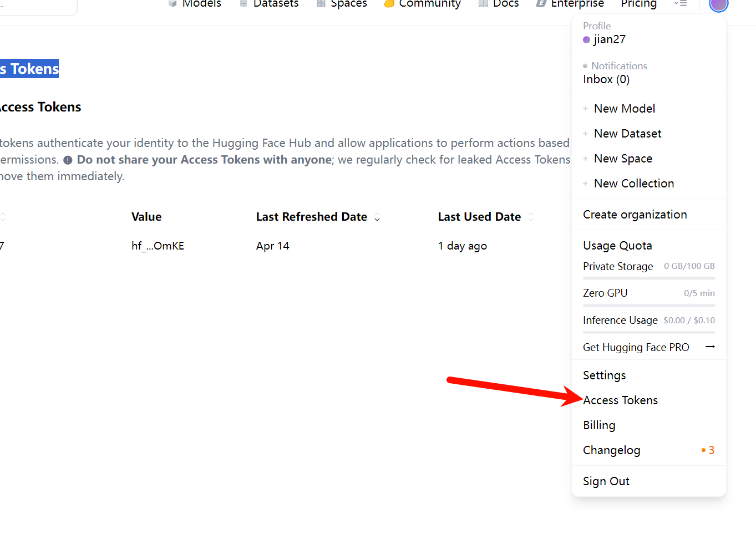756x539 pixels.
Task: Click the $0.00 / $0.10 inference value
Action: [x=689, y=321]
